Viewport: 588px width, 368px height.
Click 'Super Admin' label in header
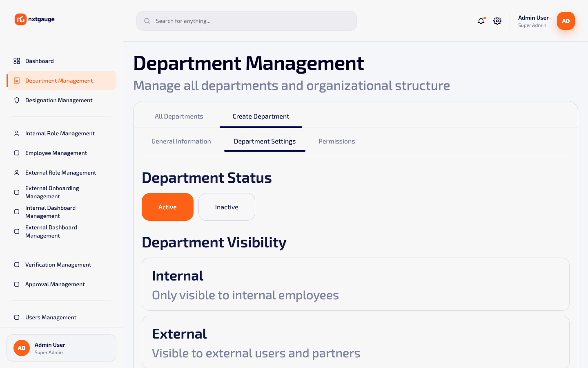(532, 25)
